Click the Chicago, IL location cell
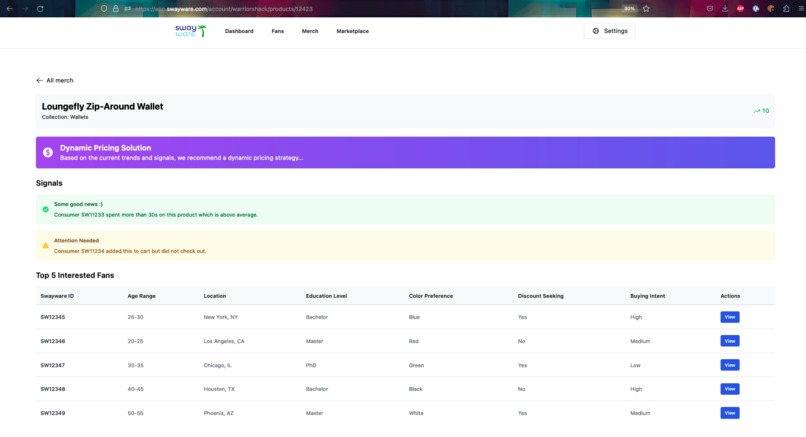This screenshot has height=437, width=806. [217, 366]
